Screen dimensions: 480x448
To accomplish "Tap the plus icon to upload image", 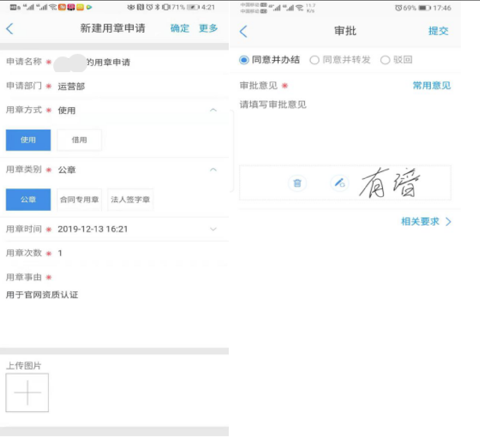I will point(27,392).
